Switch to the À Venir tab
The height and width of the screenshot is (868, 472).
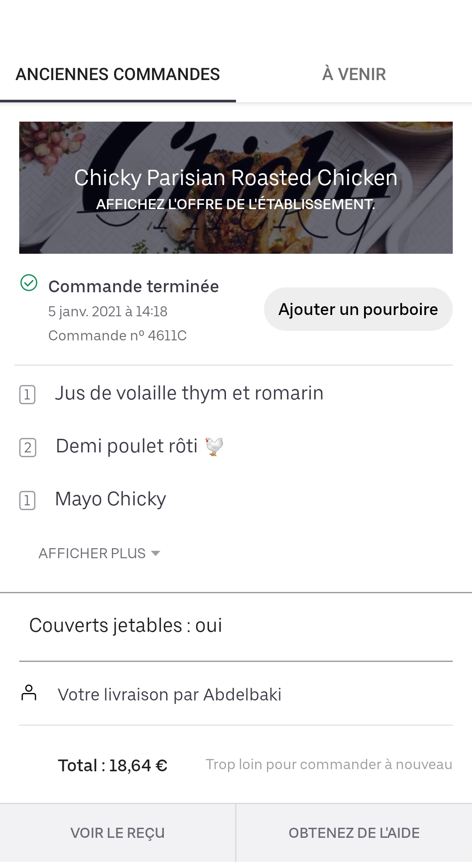(x=354, y=74)
